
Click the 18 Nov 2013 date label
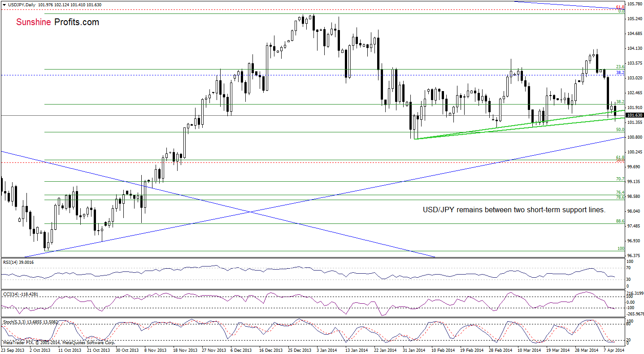tap(185, 350)
